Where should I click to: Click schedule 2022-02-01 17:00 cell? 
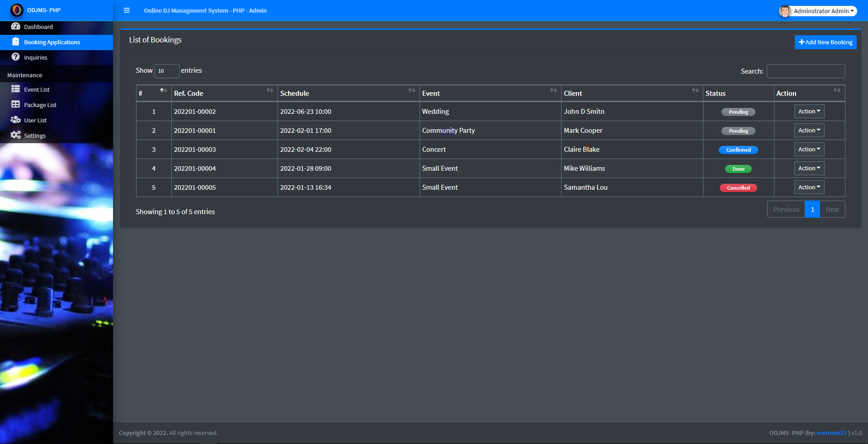pos(349,131)
